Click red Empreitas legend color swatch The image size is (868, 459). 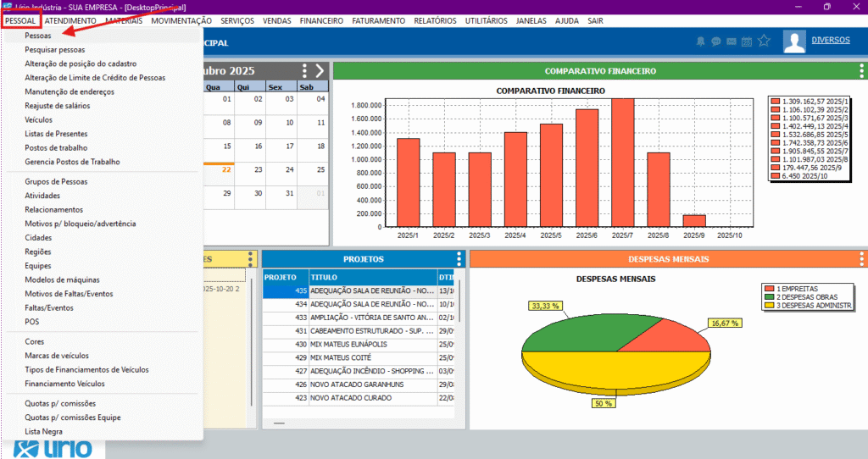pos(769,288)
